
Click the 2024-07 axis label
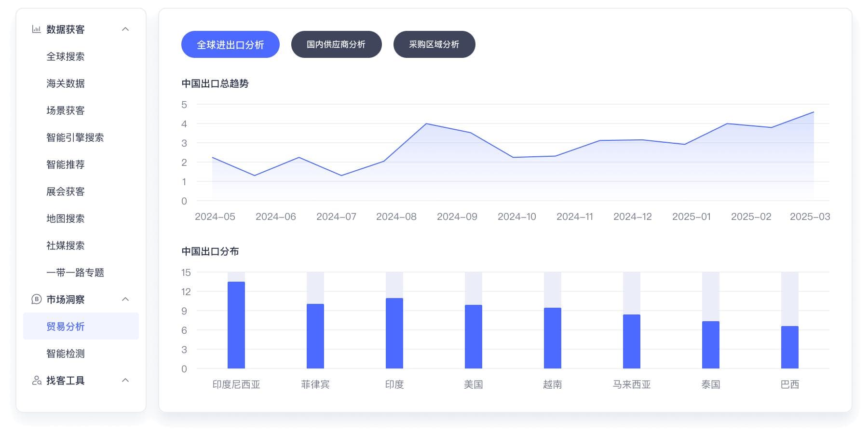click(x=337, y=217)
